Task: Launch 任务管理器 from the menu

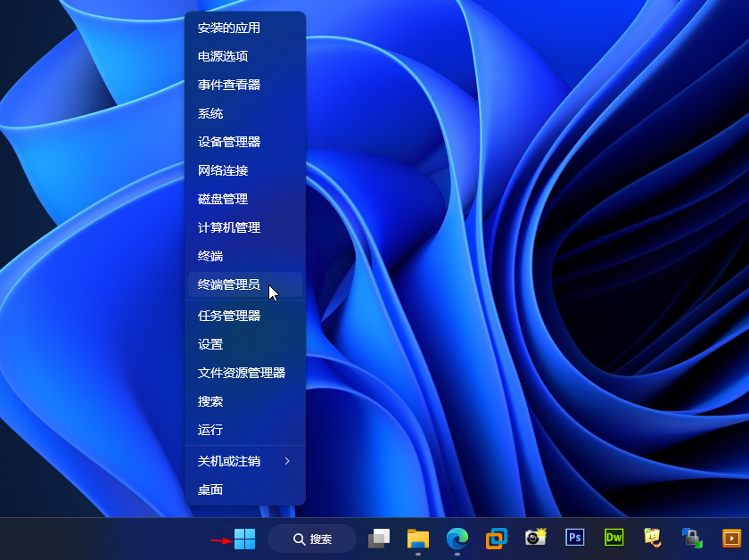Action: pyautogui.click(x=245, y=316)
